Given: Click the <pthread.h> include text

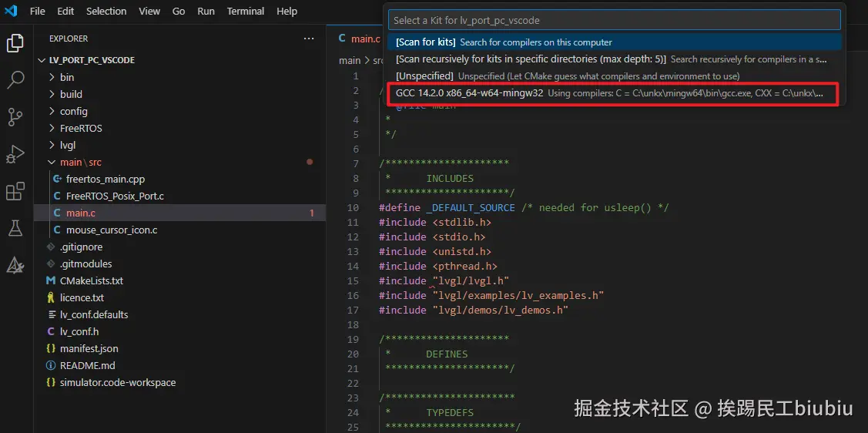Looking at the screenshot, I should click(x=465, y=267).
